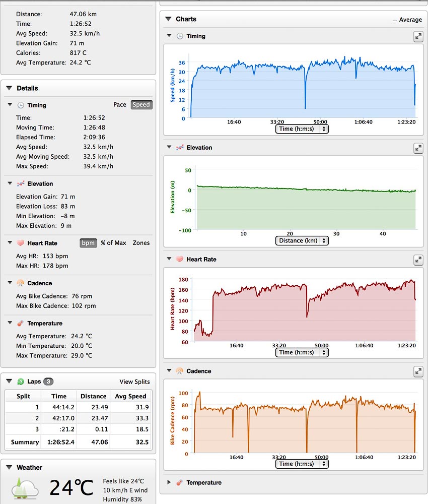
Task: Collapse the Elevation chart
Action: [169, 147]
